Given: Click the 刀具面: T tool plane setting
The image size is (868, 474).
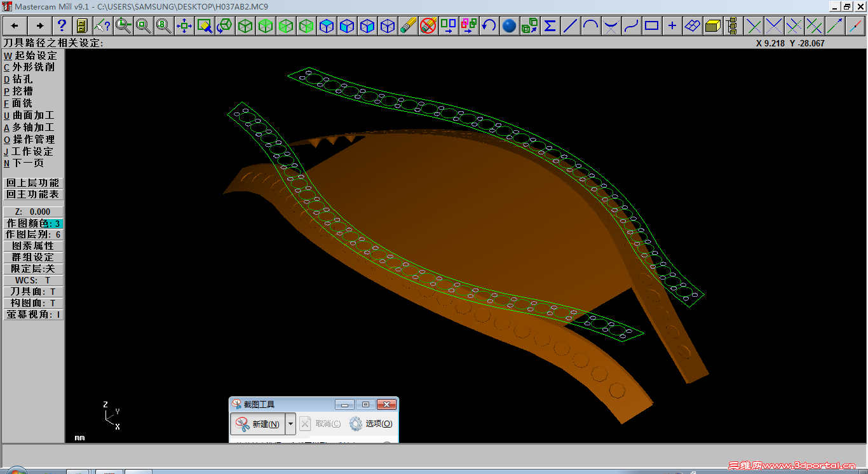Looking at the screenshot, I should point(33,292).
